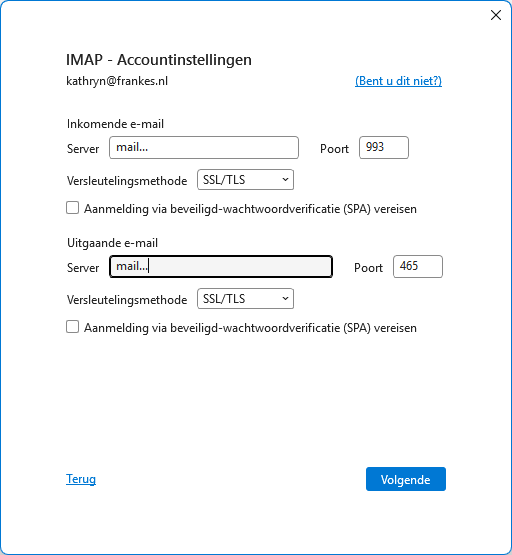This screenshot has height=555, width=512.
Task: Open incoming Versleutelingsmethode SSL/TLS dropdown
Action: 245,180
